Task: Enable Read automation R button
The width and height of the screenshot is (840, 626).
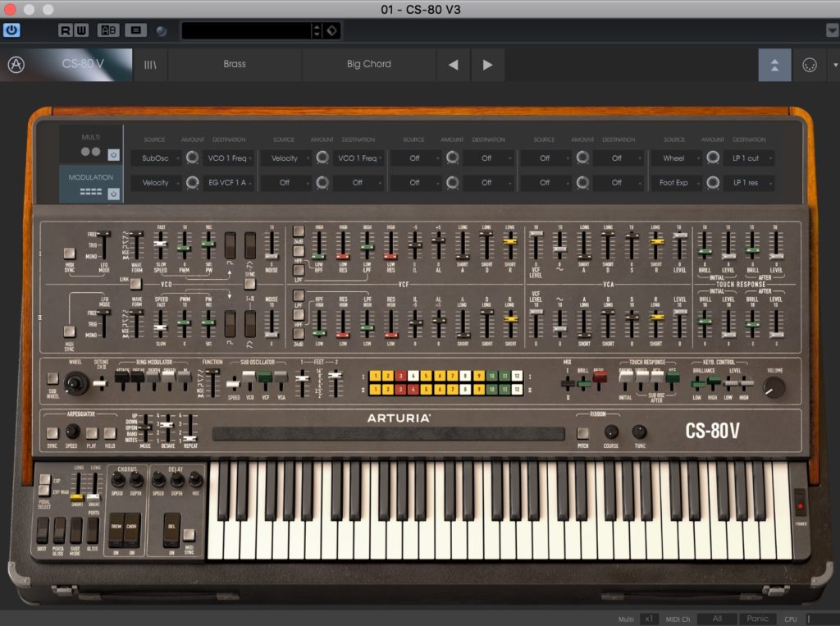Action: point(66,30)
